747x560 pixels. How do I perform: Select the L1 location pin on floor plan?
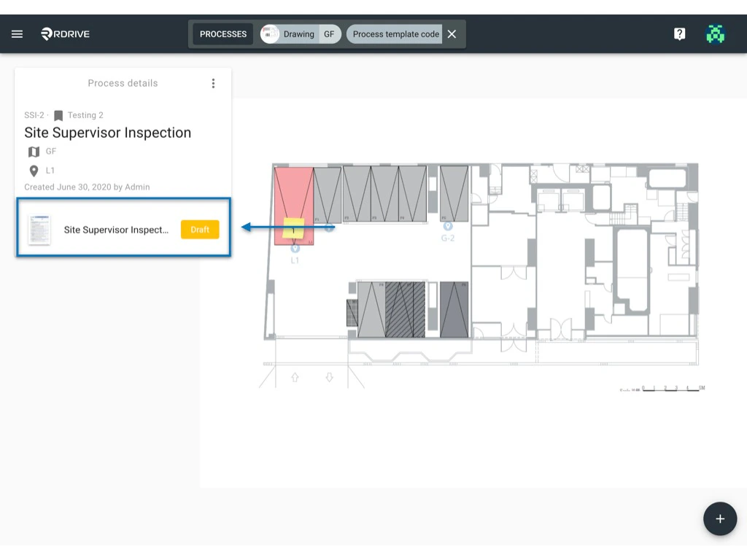(x=295, y=248)
